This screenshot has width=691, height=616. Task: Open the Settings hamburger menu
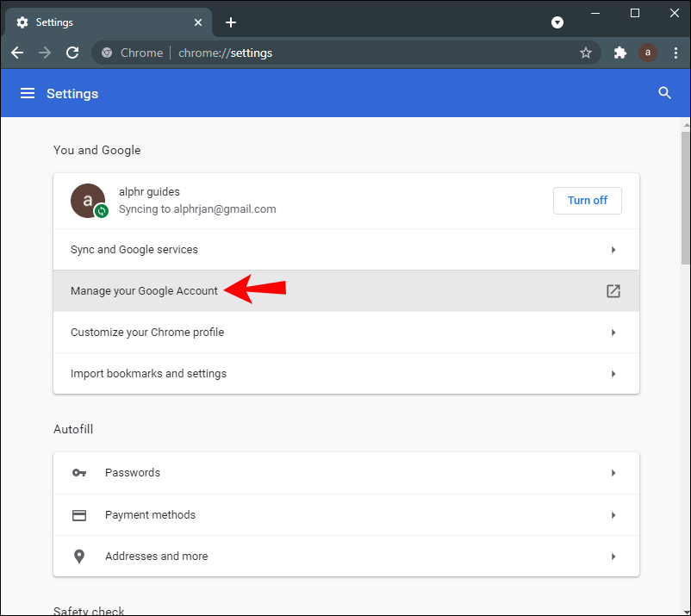pyautogui.click(x=28, y=93)
